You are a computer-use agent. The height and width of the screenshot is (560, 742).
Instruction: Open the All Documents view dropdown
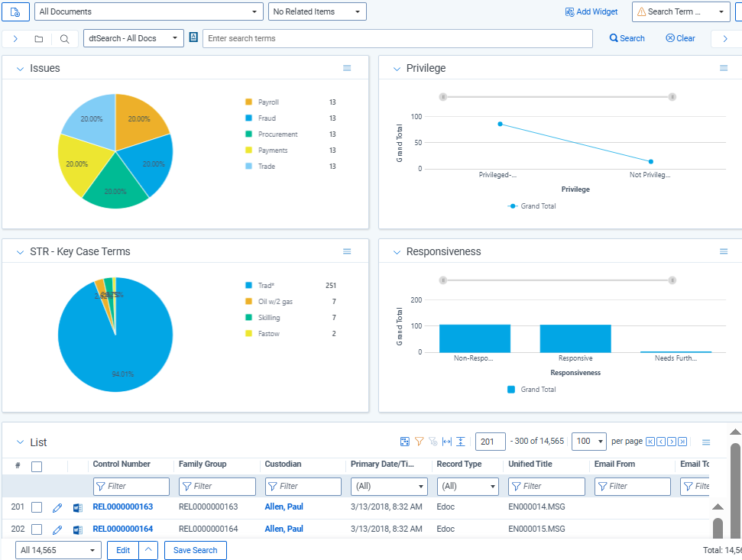(148, 11)
